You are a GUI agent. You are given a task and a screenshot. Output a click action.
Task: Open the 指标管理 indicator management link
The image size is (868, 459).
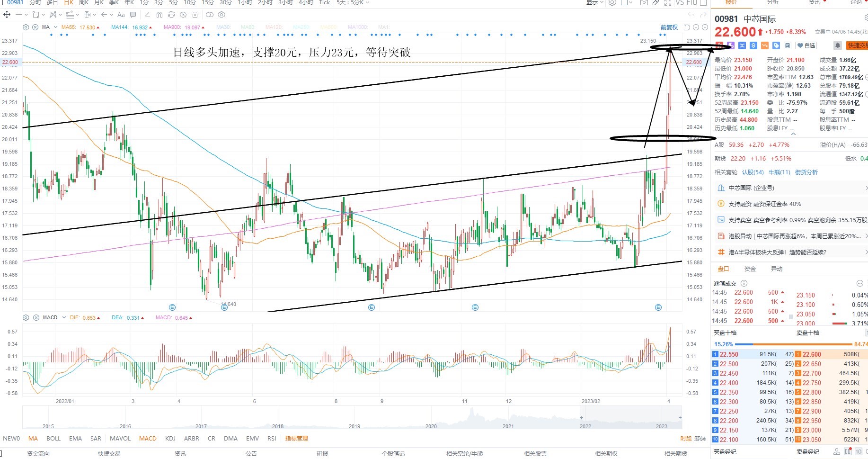pyautogui.click(x=297, y=438)
